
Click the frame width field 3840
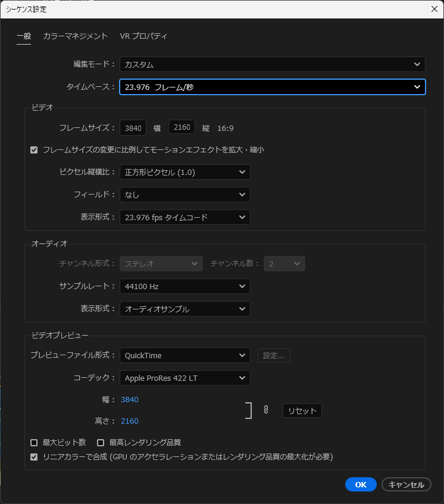133,128
